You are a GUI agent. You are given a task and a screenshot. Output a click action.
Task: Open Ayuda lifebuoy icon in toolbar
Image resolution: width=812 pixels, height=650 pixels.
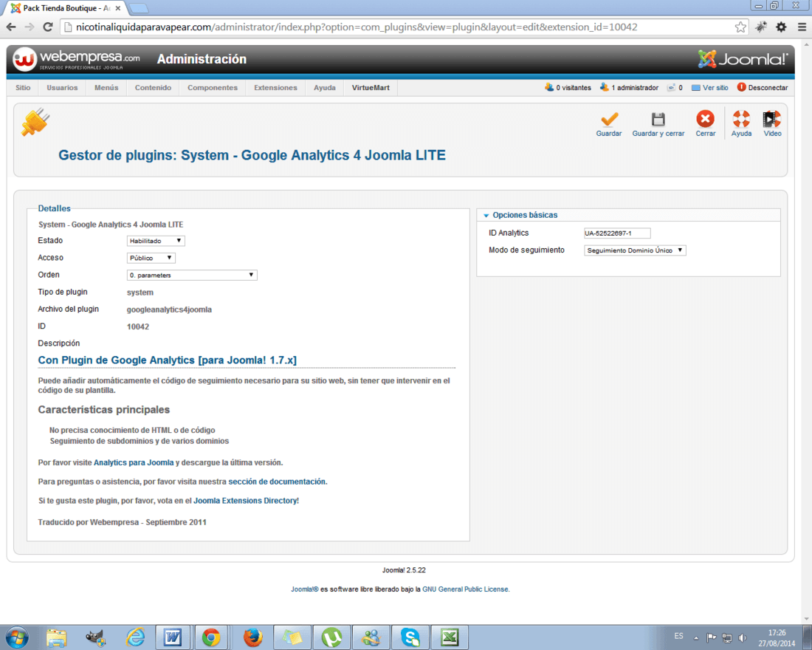pos(741,119)
